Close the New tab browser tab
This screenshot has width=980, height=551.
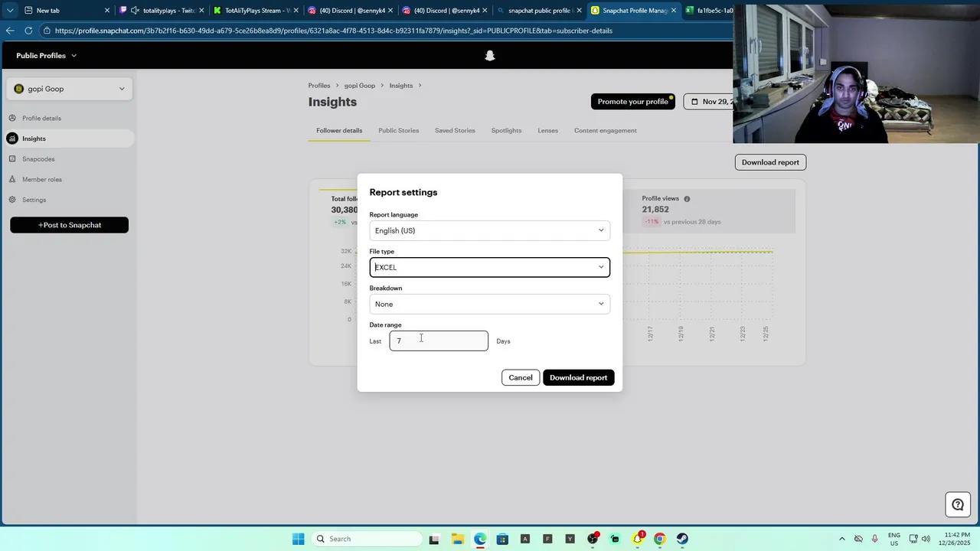[x=107, y=11]
